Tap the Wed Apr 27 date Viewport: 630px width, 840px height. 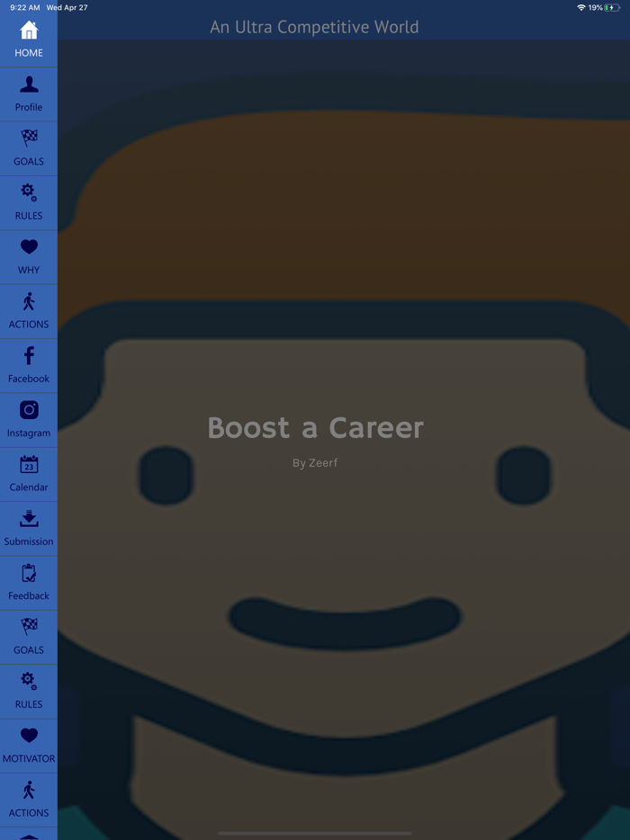pyautogui.click(x=67, y=7)
